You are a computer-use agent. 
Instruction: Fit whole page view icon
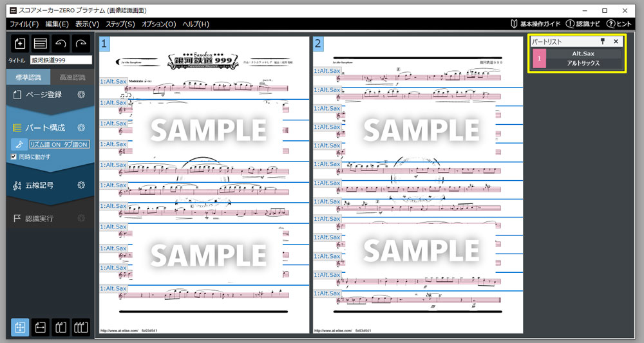tap(20, 327)
